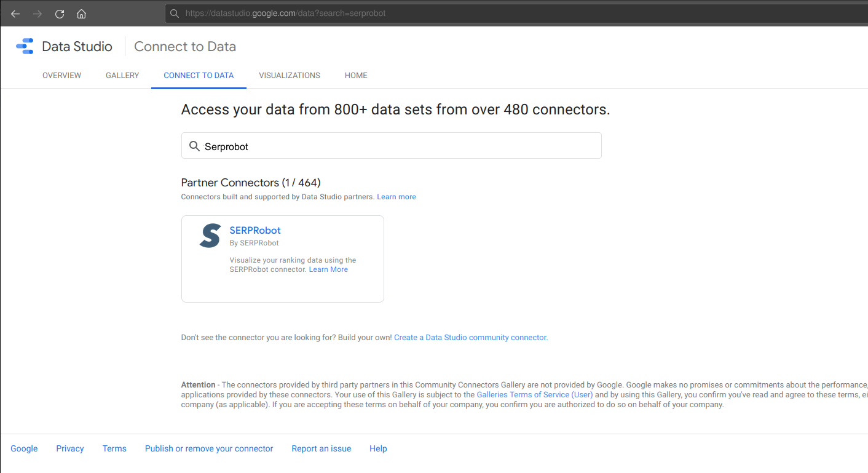Click the Connect to Data page title
The height and width of the screenshot is (473, 868).
185,46
